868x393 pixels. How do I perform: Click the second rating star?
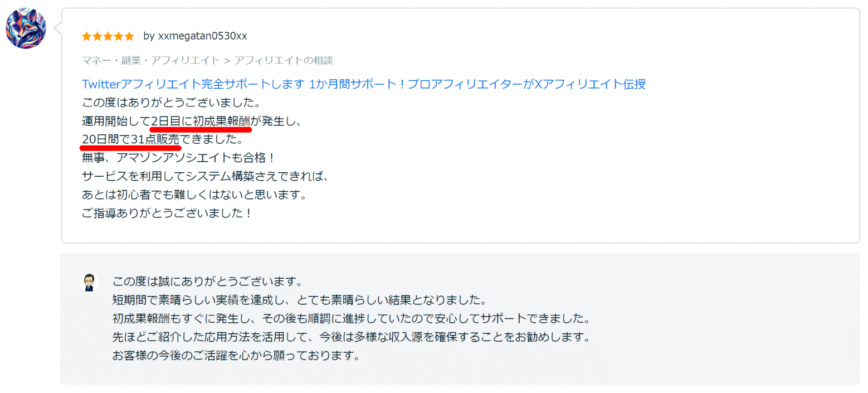coord(97,36)
